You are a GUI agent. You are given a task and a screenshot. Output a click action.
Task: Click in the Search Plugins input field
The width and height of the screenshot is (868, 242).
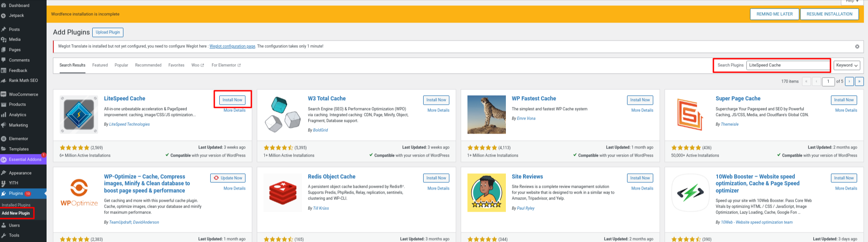point(788,65)
